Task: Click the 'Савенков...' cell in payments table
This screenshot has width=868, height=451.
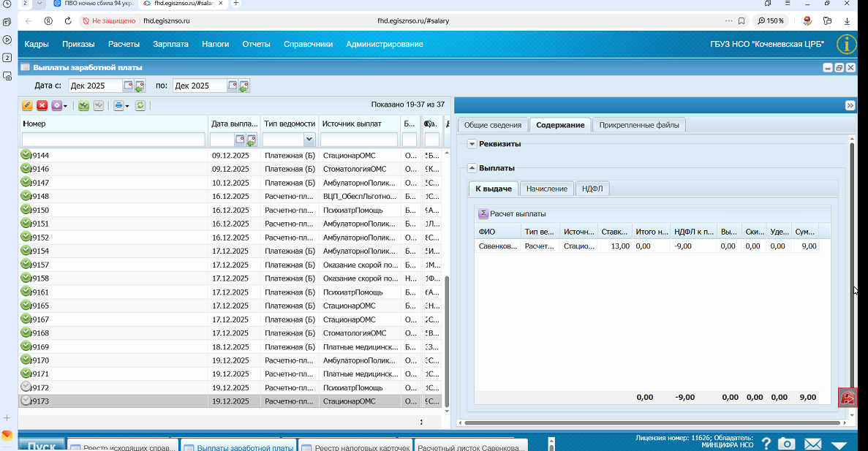Action: [498, 246]
